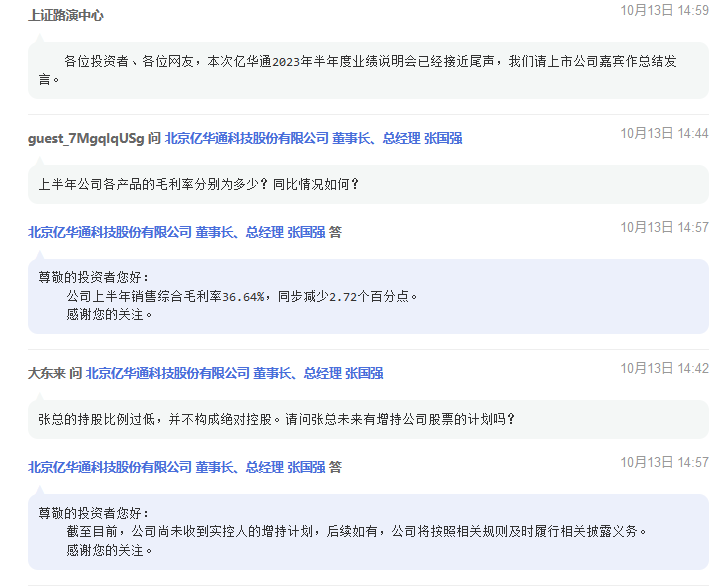Click the 10月13日 14:59 timestamp

(664, 10)
